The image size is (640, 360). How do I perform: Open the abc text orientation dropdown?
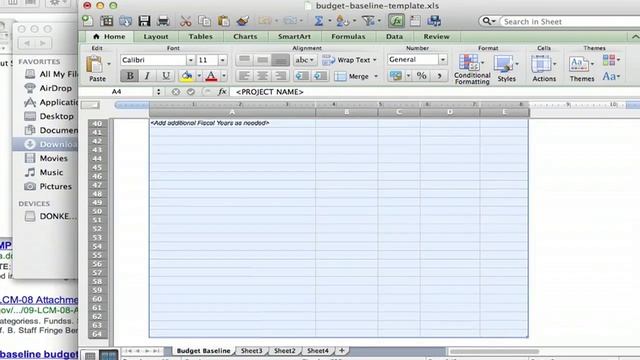click(304, 60)
